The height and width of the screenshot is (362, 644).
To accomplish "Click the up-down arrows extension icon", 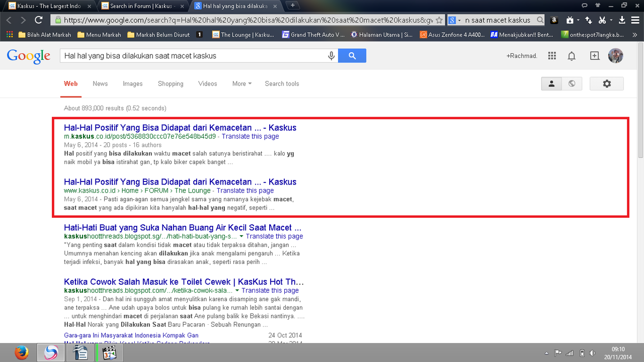I will coord(589,20).
